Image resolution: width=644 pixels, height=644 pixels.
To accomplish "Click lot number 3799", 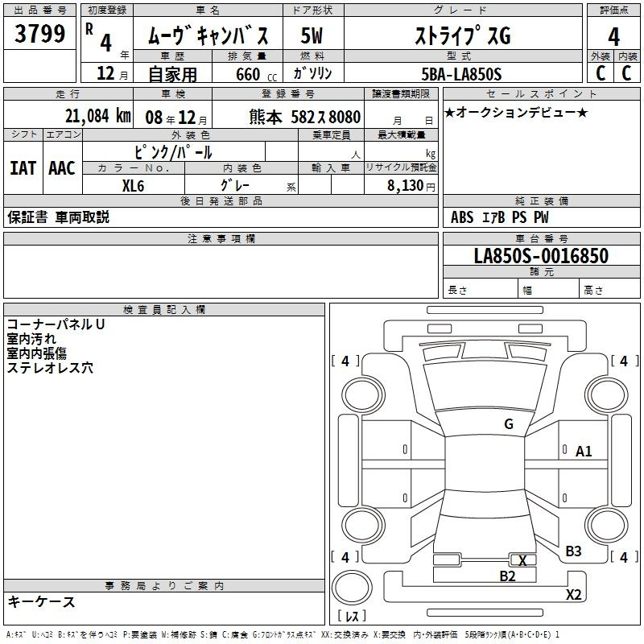I will (39, 35).
